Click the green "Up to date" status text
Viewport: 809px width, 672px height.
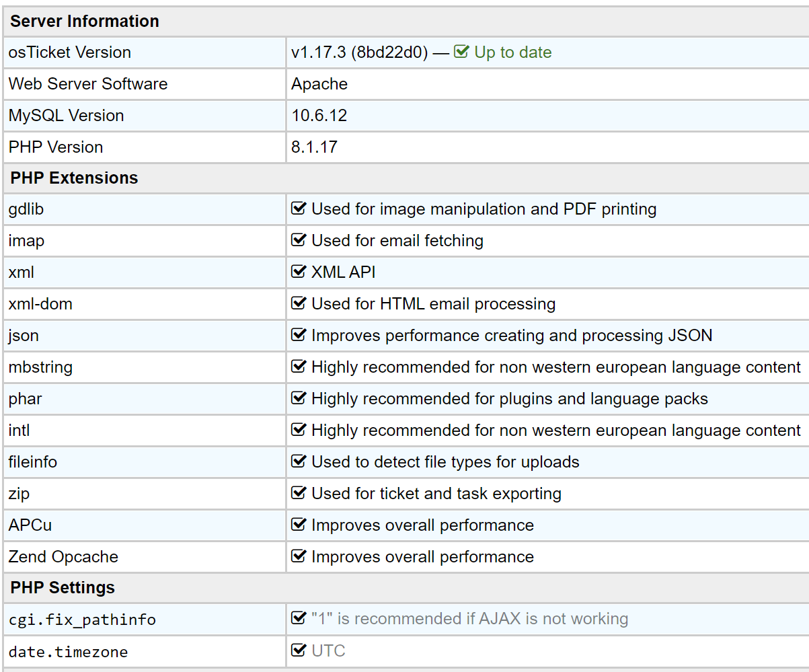tap(513, 52)
